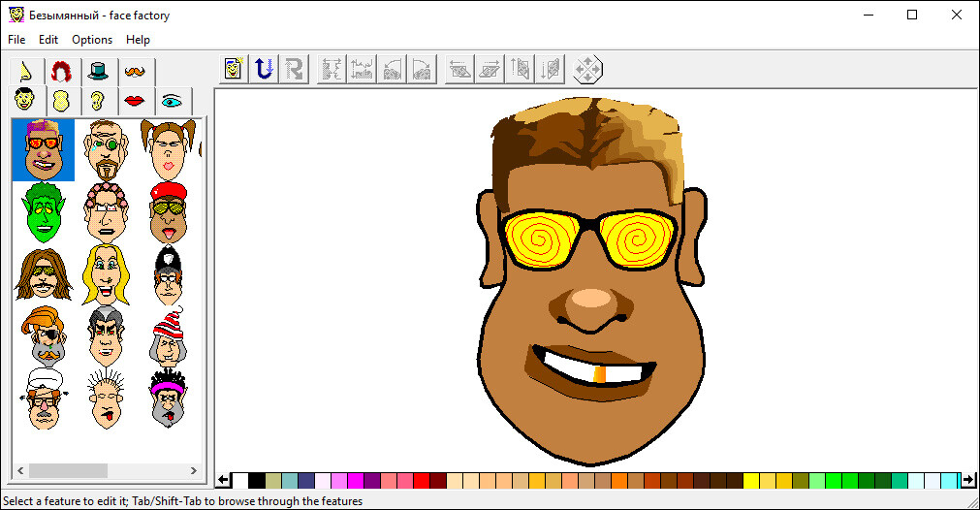Pick the pink headband bearded face
This screenshot has height=510, width=980.
[168, 398]
